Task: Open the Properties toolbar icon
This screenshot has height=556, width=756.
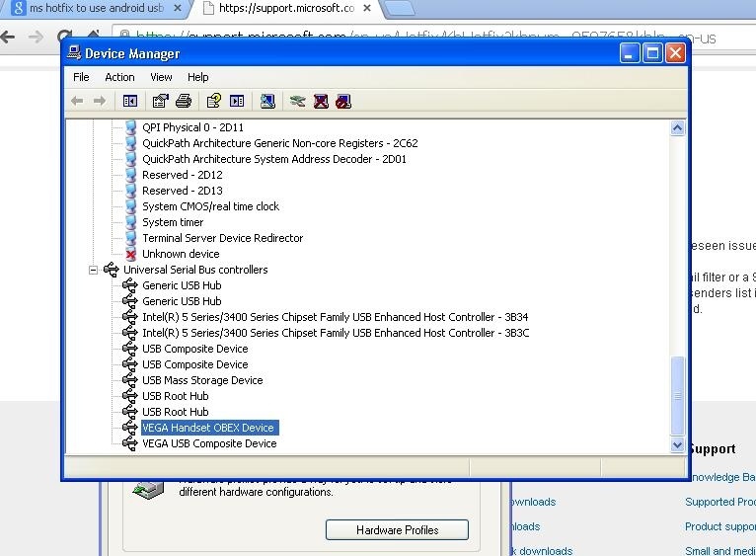Action: click(x=161, y=101)
